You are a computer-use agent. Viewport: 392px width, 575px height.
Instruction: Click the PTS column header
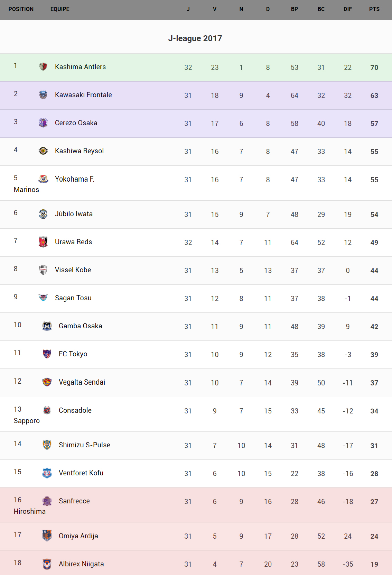coord(374,9)
